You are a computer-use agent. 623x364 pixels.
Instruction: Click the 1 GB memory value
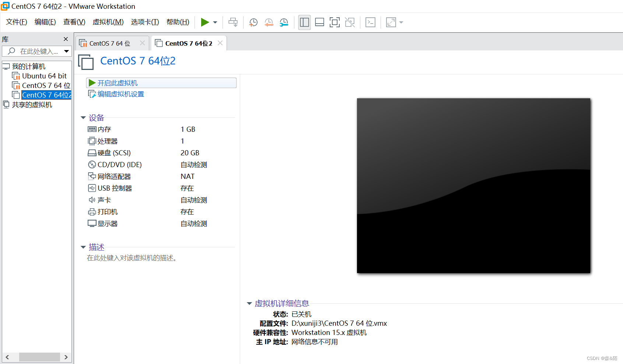coord(188,129)
